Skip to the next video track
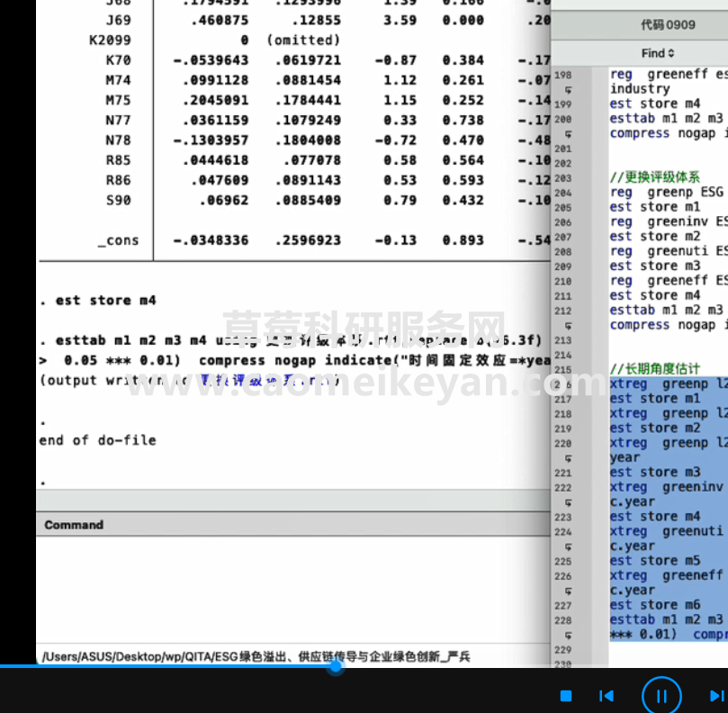The width and height of the screenshot is (728, 713). pos(718,696)
